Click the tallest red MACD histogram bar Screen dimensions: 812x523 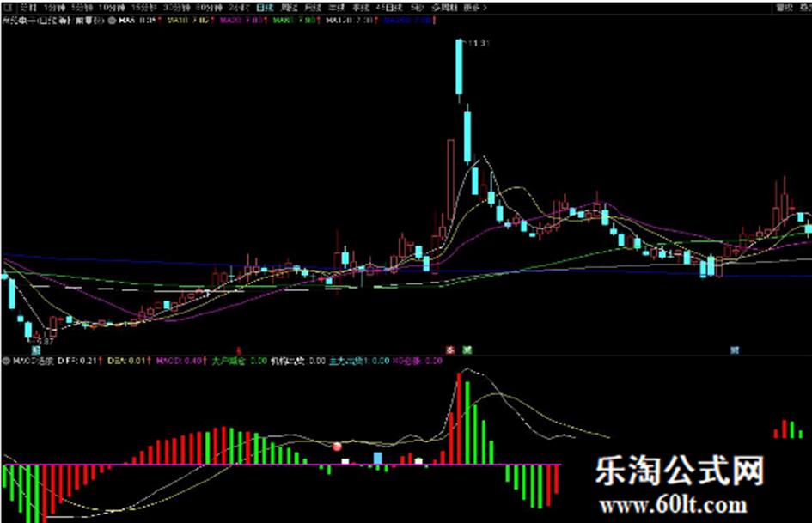point(459,418)
